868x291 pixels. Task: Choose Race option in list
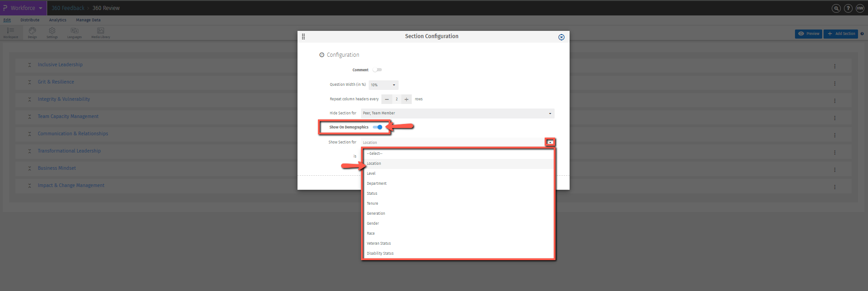tap(458, 233)
